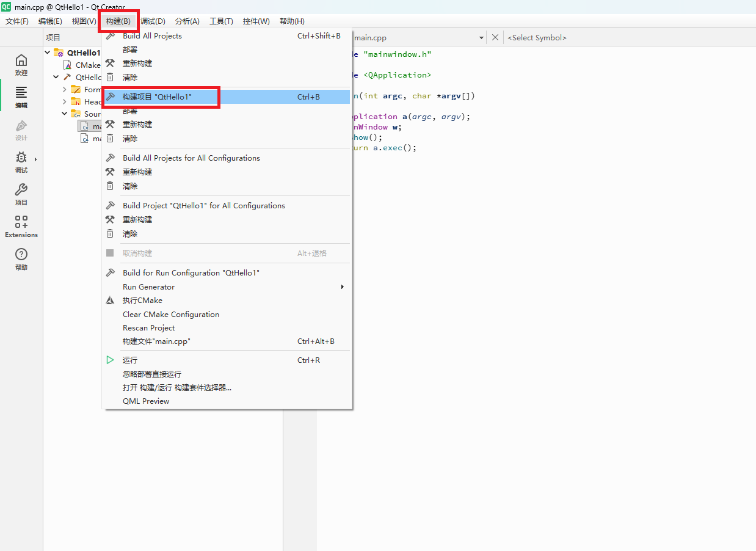Open the 编辑 (Edit) mode in sidebar
Screen dimensions: 756x551
point(21,97)
